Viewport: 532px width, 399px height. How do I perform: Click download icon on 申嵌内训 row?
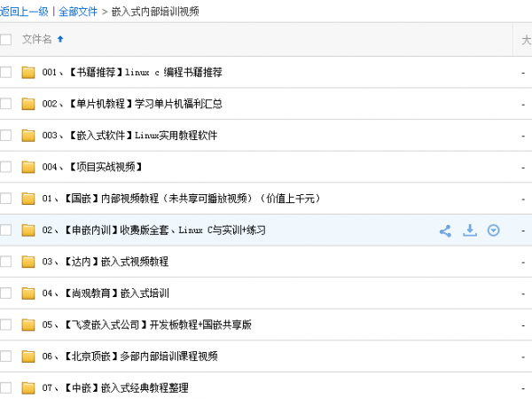[470, 231]
